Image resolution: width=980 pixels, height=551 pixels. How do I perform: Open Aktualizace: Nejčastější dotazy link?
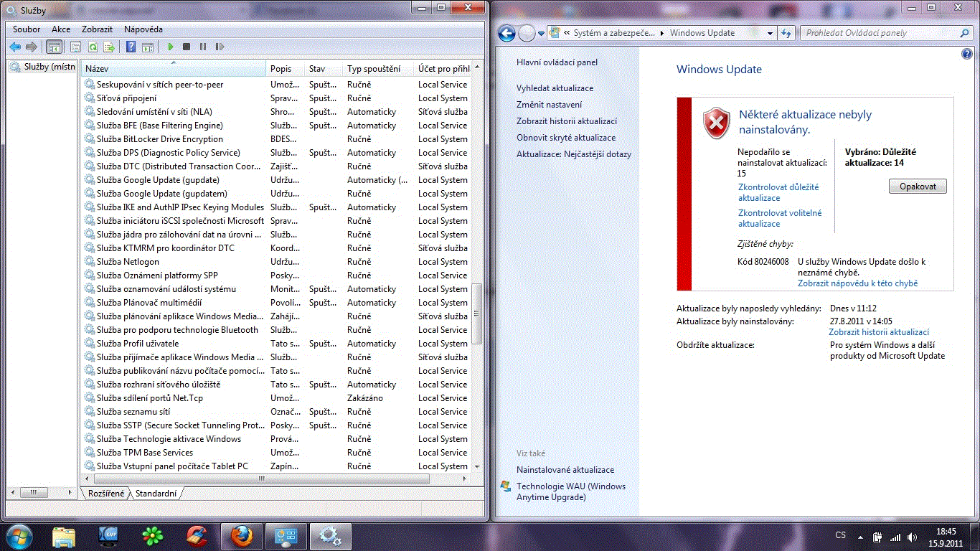(x=574, y=154)
